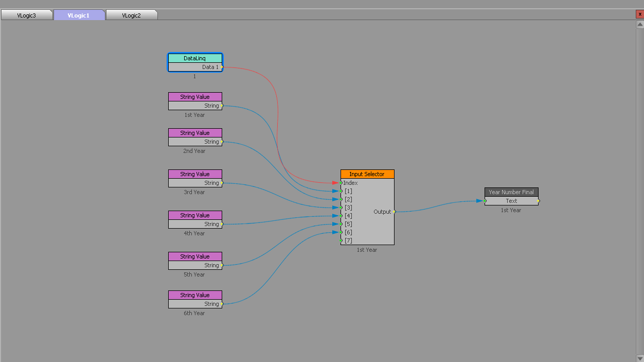The width and height of the screenshot is (644, 362).
Task: Click the String output port of 1st Year node
Action: (x=223, y=106)
